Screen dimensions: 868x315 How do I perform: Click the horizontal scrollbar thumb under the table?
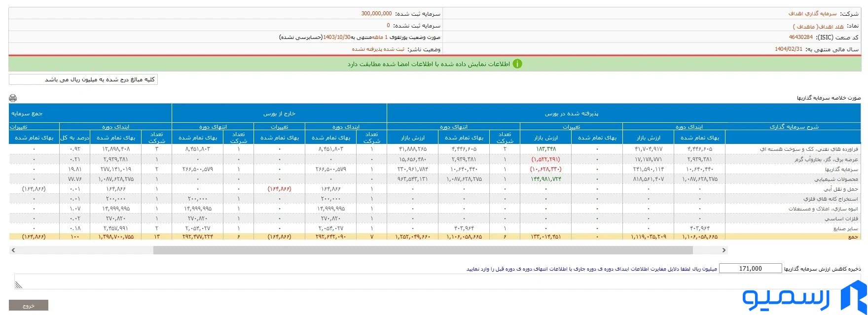point(423,250)
